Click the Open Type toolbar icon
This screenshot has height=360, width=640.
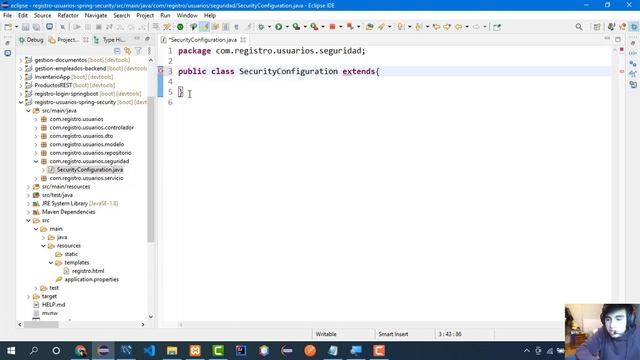pyautogui.click(x=369, y=27)
